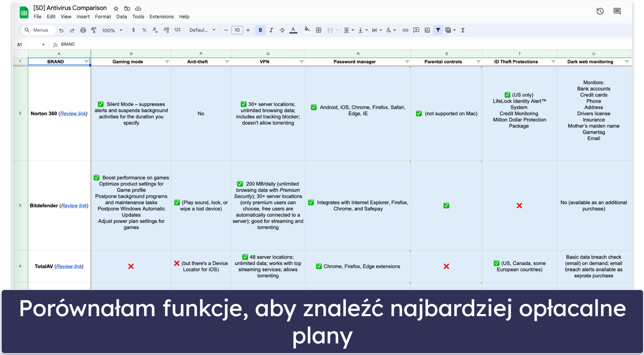Increase font size with plus button

[248, 30]
